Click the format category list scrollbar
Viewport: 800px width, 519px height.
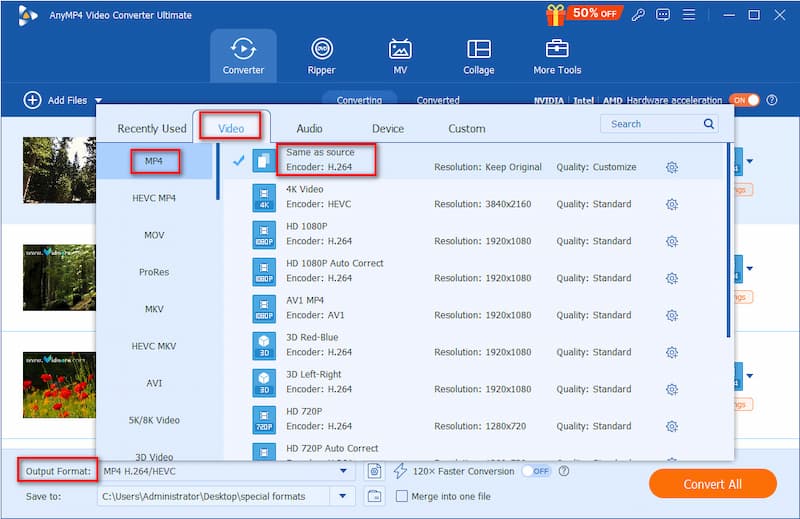pos(218,171)
